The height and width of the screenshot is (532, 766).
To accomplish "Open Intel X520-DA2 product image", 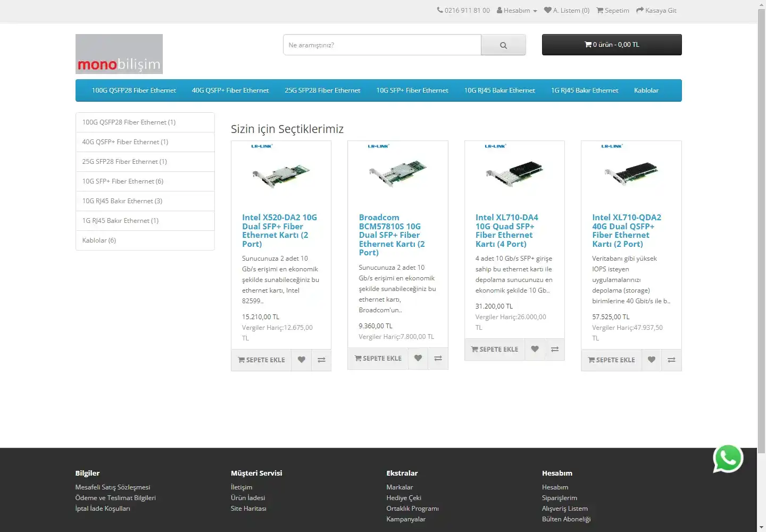I will point(281,174).
